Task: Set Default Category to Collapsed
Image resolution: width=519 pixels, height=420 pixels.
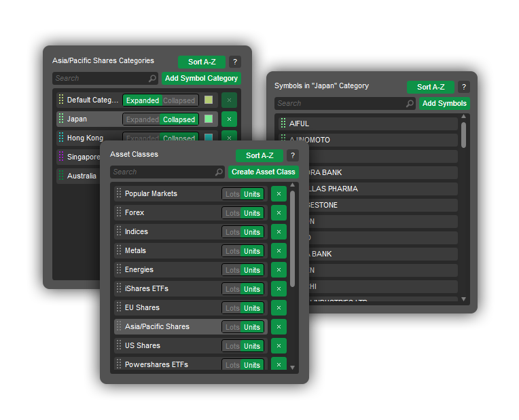Action: tap(179, 100)
